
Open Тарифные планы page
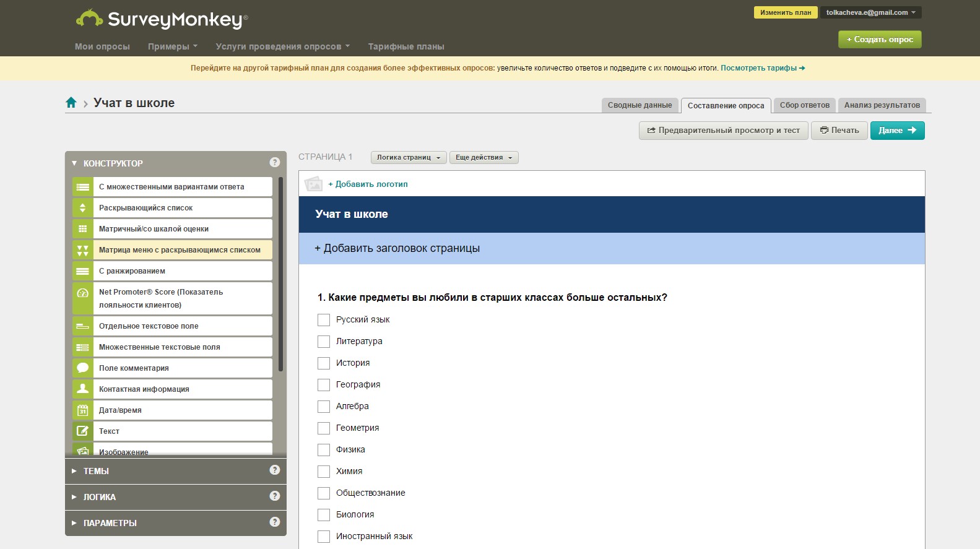(406, 46)
